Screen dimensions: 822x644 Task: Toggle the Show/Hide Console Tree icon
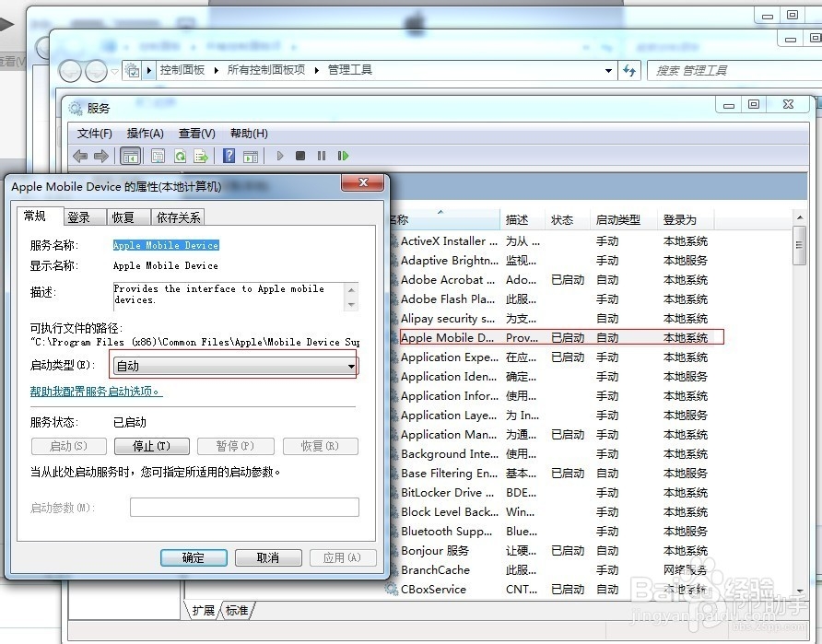pos(130,157)
